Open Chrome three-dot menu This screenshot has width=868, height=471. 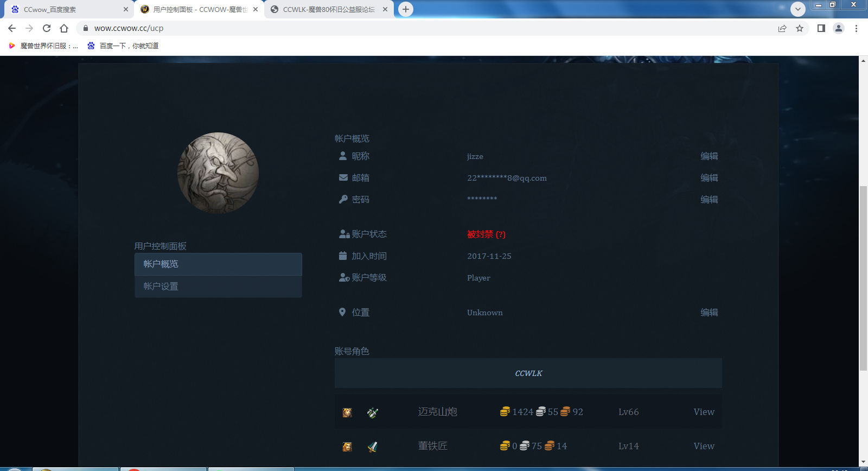[856, 28]
